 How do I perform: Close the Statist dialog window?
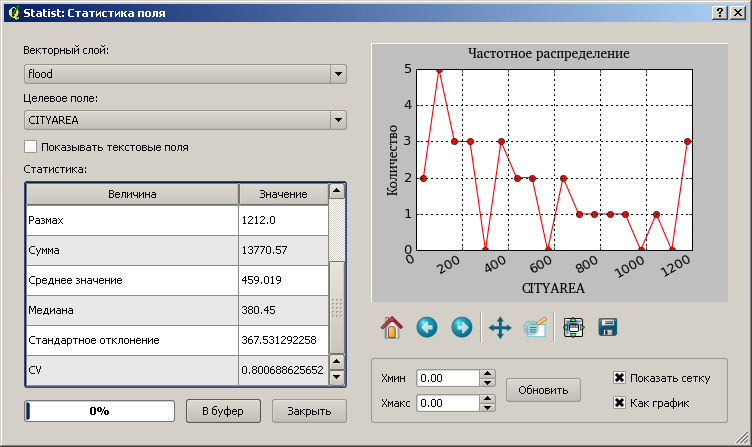coord(738,12)
